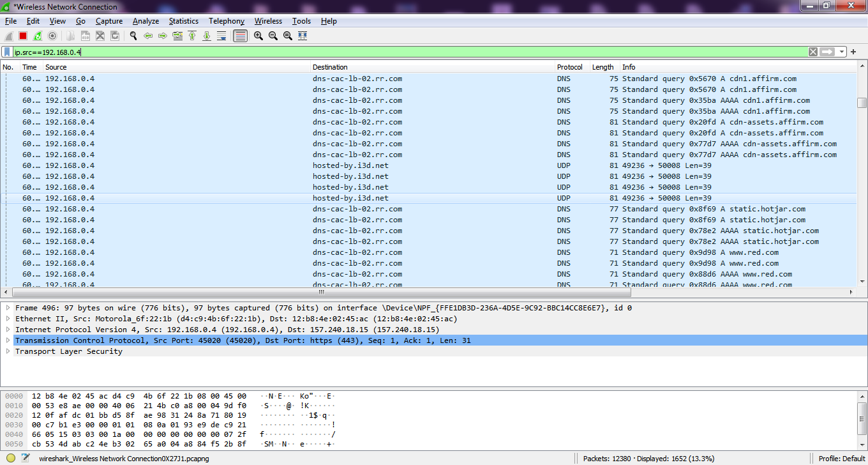Viewport: 868px width, 465px height.
Task: Click the packet list horizontal scrollbar
Action: click(319, 292)
